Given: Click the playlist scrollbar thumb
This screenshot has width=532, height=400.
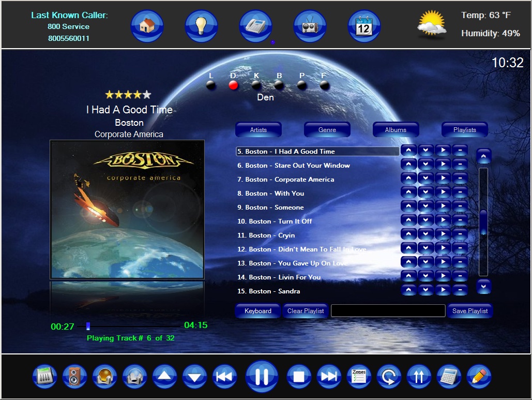Looking at the screenshot, I should tap(483, 222).
